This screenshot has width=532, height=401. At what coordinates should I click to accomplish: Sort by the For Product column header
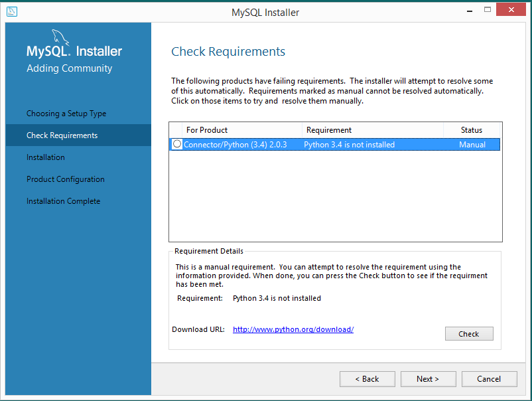click(242, 130)
